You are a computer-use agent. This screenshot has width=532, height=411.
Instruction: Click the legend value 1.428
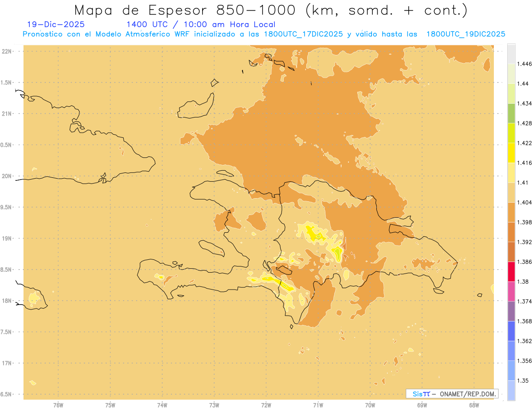tap(524, 123)
